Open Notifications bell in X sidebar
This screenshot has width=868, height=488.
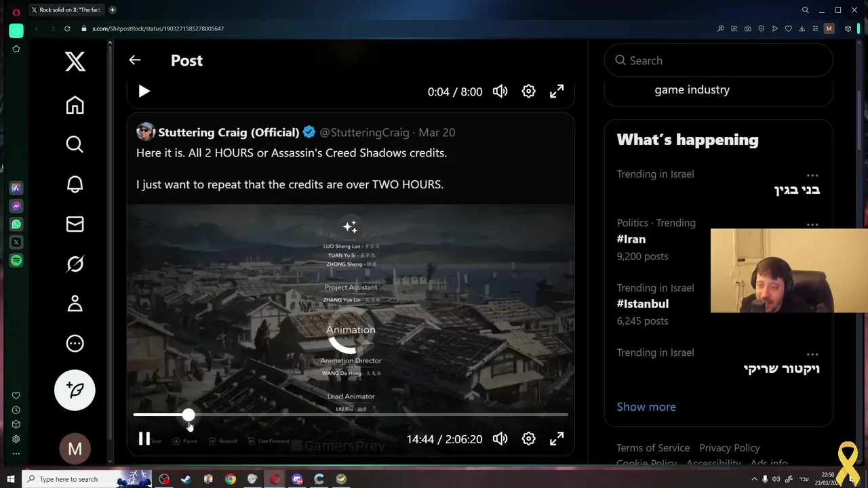(75, 184)
